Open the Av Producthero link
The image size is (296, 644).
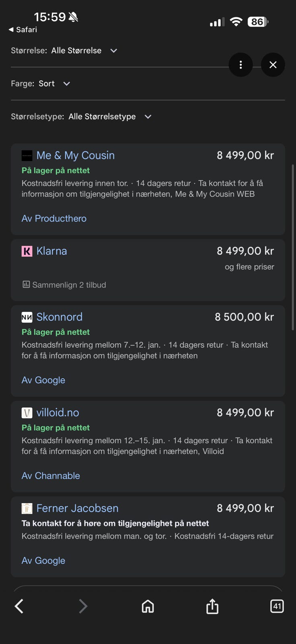point(54,219)
